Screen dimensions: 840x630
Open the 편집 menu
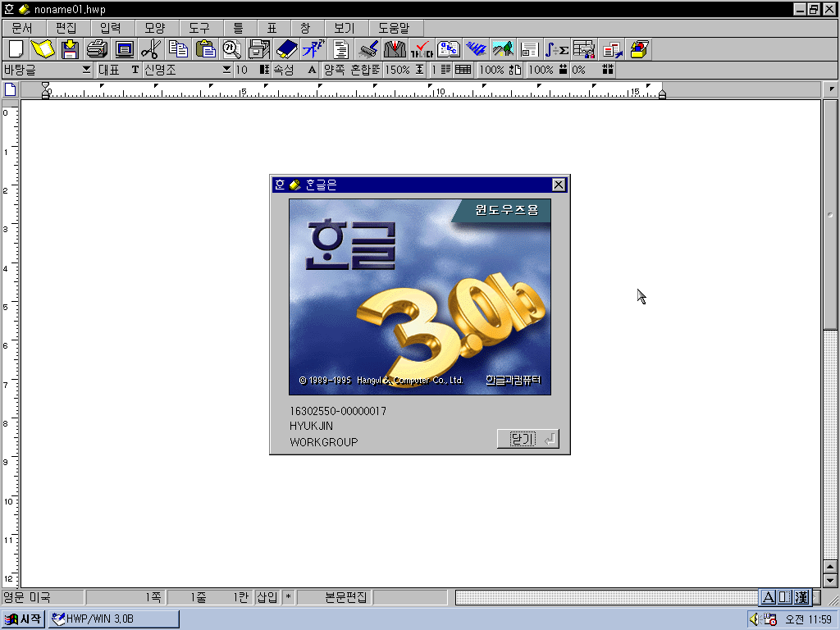pyautogui.click(x=66, y=28)
